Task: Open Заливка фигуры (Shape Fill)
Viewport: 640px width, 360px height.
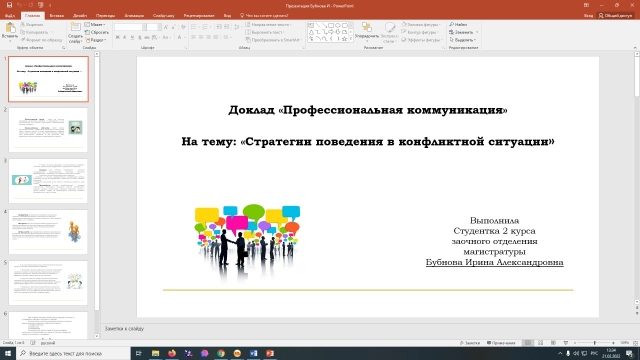Action: click(x=421, y=24)
